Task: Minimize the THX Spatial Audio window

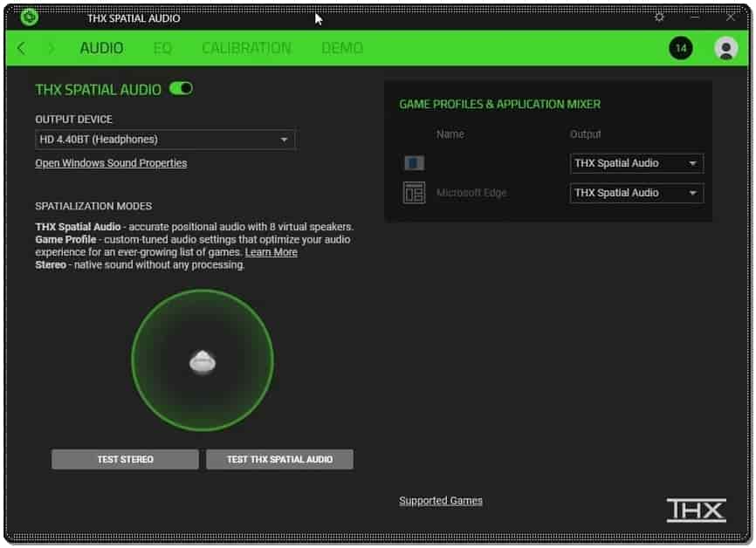Action: [695, 17]
